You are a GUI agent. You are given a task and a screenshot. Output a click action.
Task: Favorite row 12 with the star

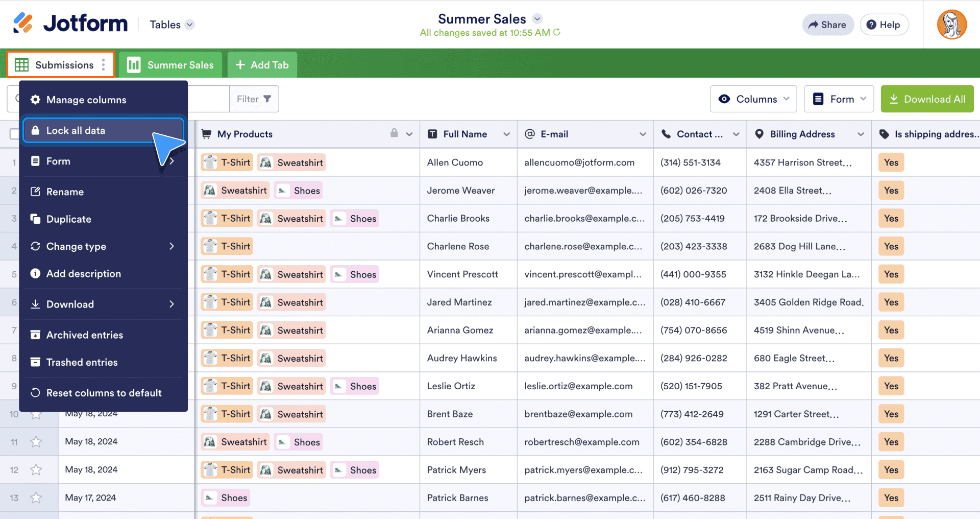tap(36, 470)
